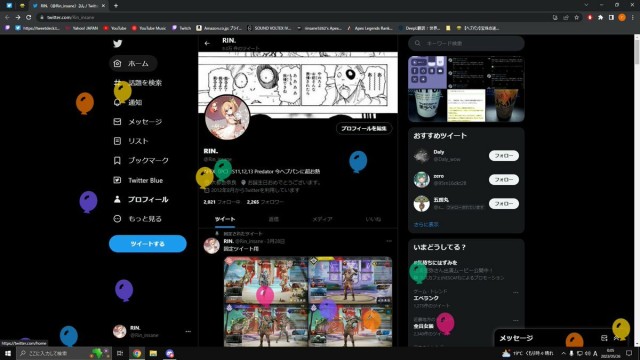The height and width of the screenshot is (360, 640).
Task: Click the keyword search field
Action: click(x=466, y=43)
